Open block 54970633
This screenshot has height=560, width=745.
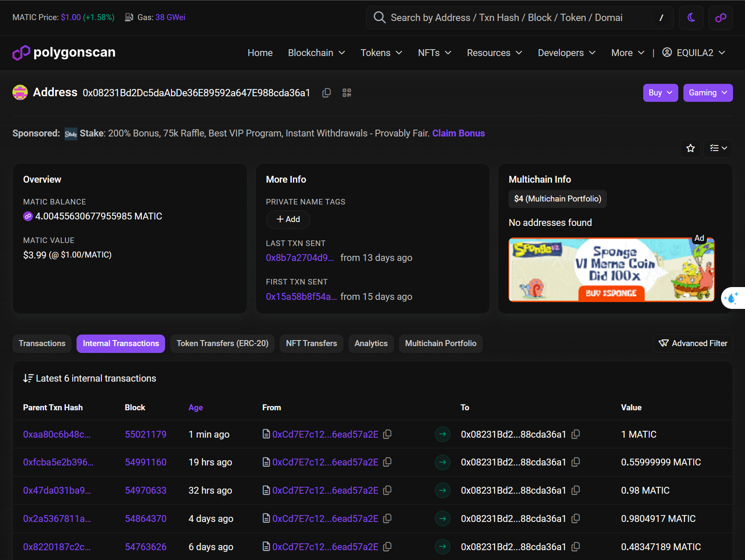tap(145, 490)
